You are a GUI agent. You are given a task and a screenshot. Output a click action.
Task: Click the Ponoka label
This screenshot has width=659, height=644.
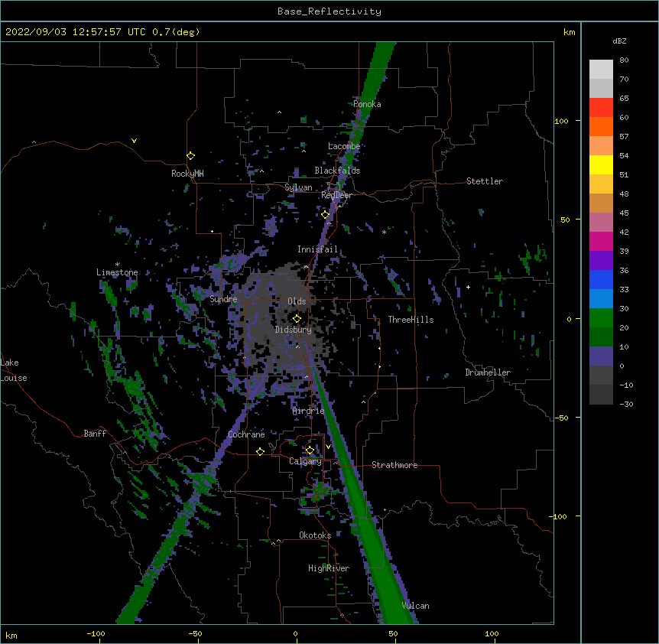[x=367, y=104]
